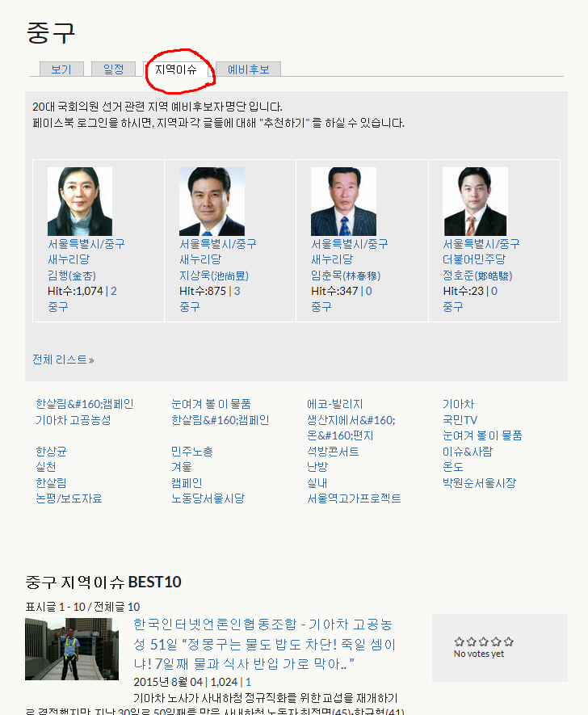Select the 지역이슈 tab
588x715 pixels.
(x=176, y=69)
